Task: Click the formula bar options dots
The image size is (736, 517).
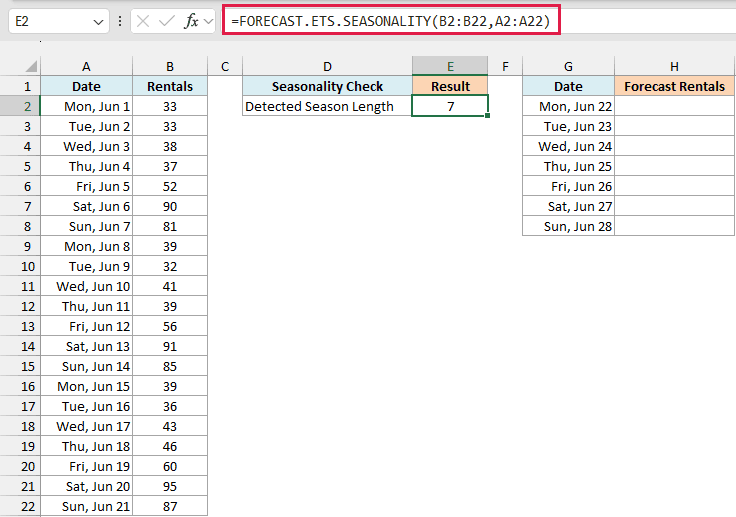Action: (120, 21)
